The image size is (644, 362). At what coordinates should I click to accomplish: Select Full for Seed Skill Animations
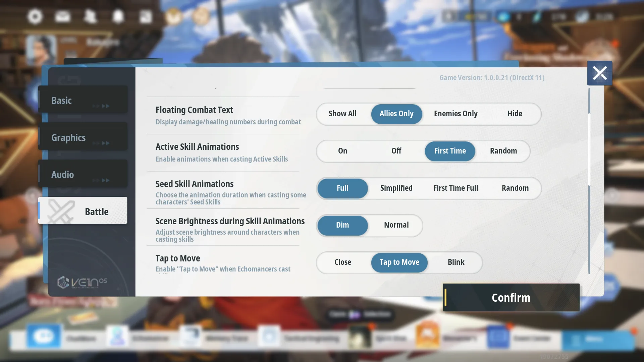point(343,188)
